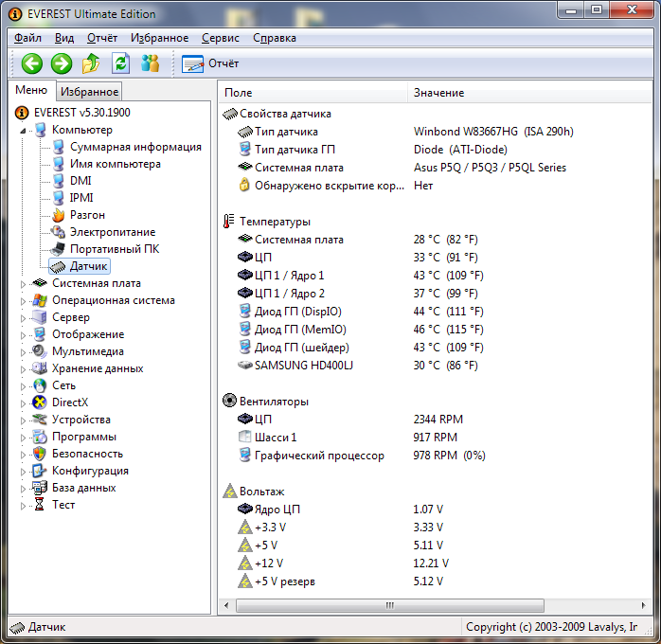
Task: Click the Обнаружено вскрытие lock icon
Action: click(244, 185)
